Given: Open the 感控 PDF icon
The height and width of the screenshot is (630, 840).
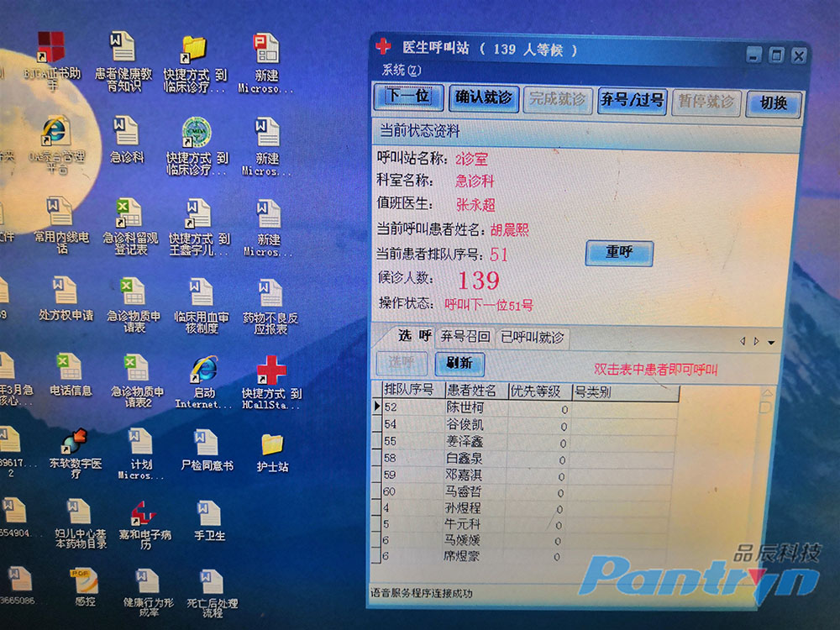Looking at the screenshot, I should [x=85, y=587].
